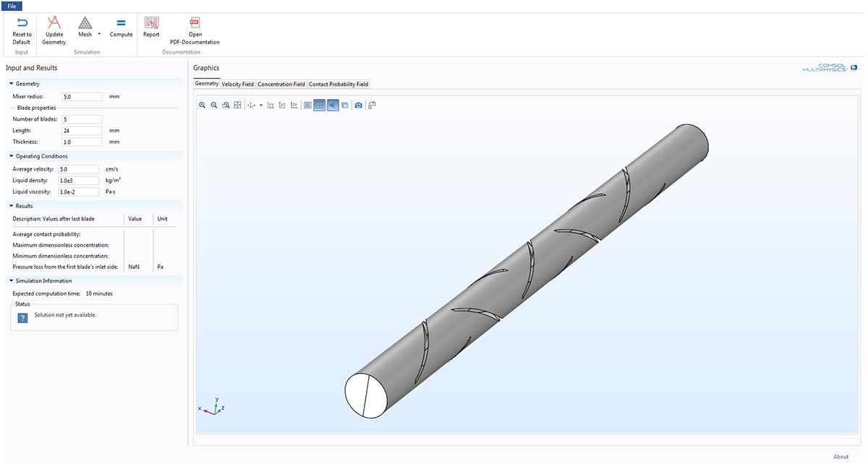Screen dimensions: 868x464
Task: Click the About link
Action: [841, 457]
